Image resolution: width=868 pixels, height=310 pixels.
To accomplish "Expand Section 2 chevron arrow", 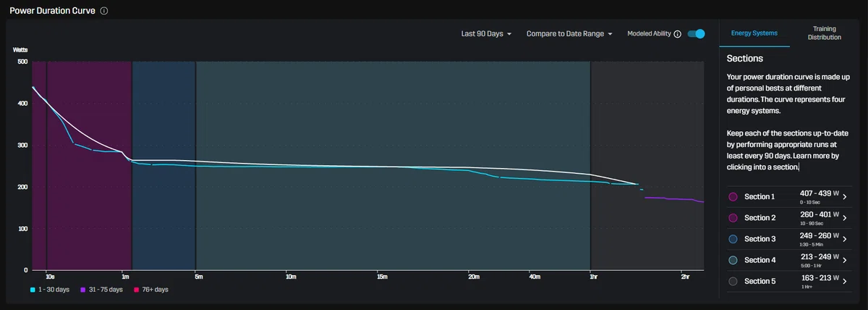I will coord(845,218).
